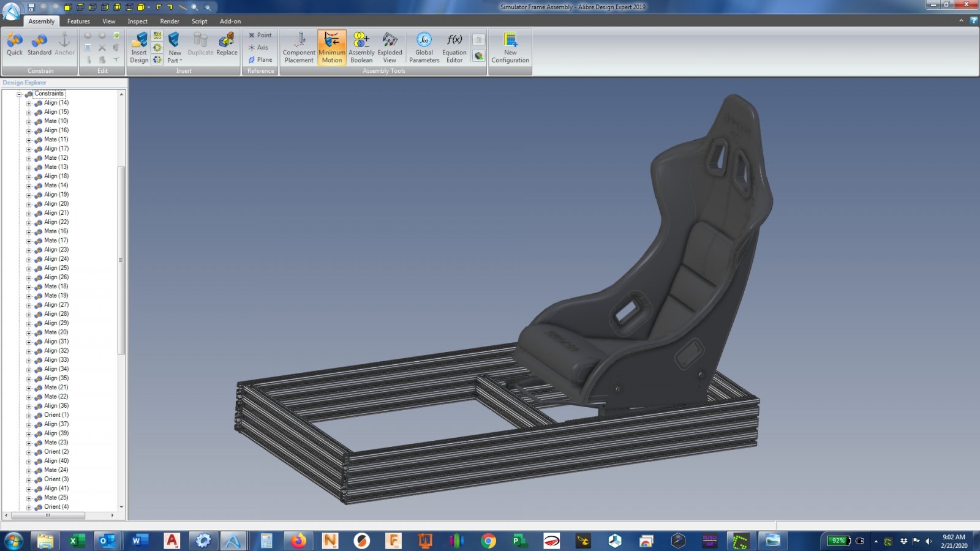Toggle Minimum Motion mode

tap(332, 48)
